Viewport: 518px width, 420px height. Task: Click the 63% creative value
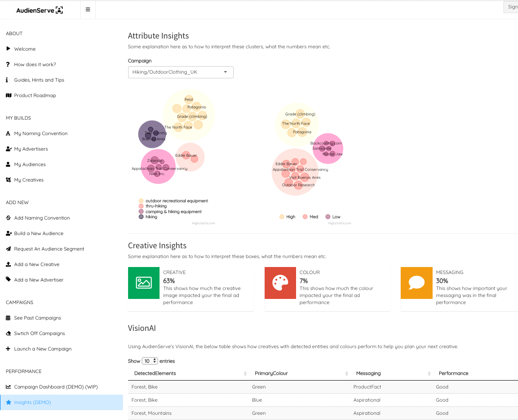tap(169, 281)
